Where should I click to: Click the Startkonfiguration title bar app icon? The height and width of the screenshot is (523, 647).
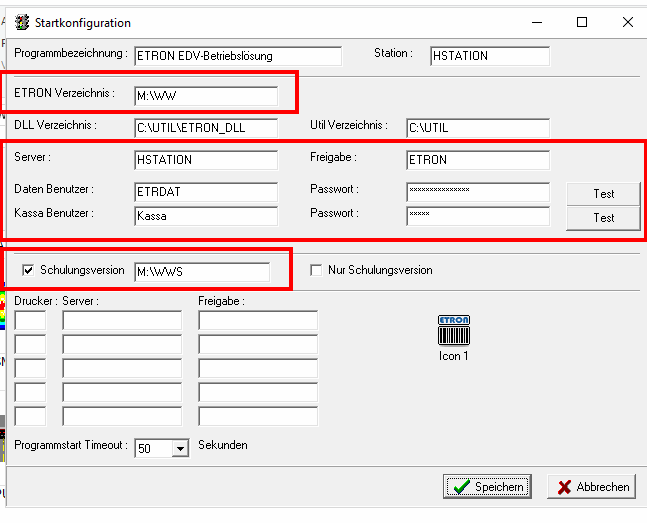pyautogui.click(x=20, y=22)
